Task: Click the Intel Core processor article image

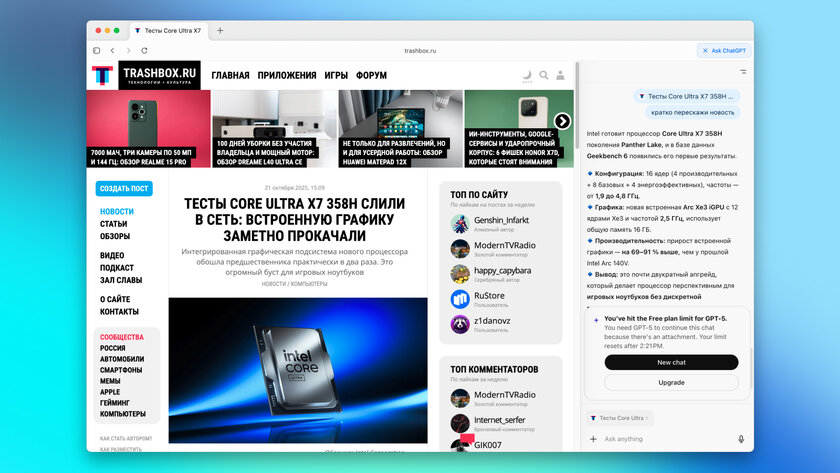Action: (x=298, y=370)
